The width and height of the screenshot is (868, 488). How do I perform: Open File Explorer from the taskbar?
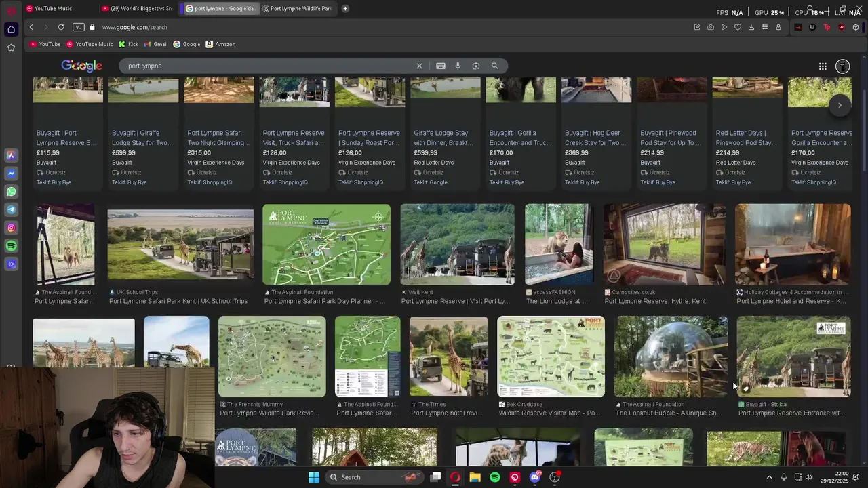point(475,477)
